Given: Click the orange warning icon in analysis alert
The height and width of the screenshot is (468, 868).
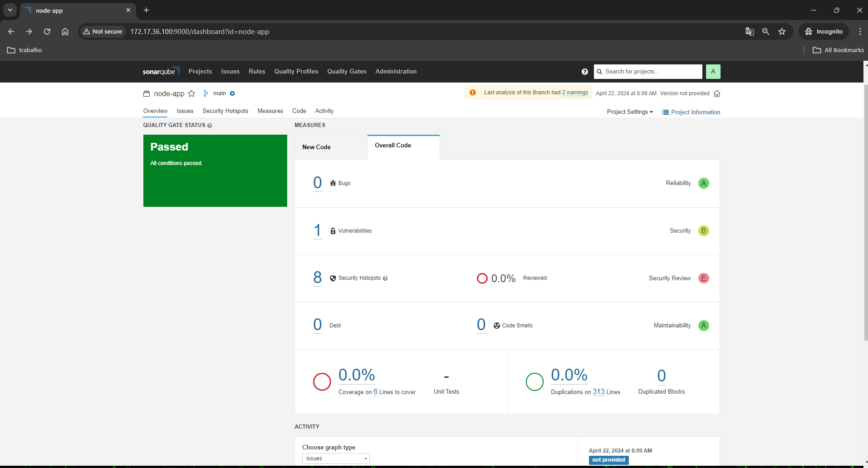Looking at the screenshot, I should pyautogui.click(x=473, y=93).
